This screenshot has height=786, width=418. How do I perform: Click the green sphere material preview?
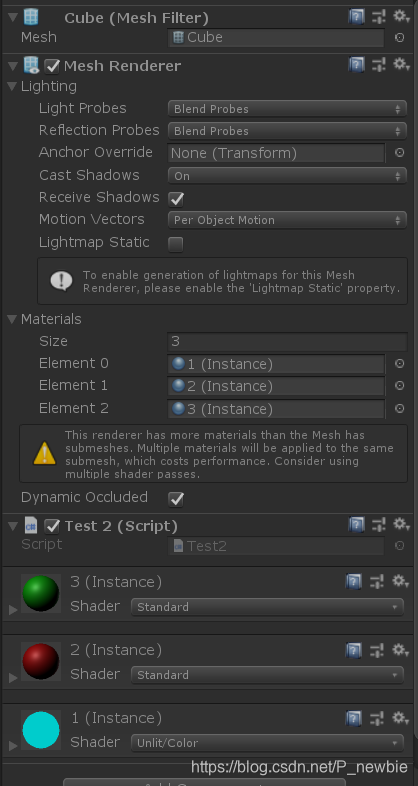pos(41,594)
